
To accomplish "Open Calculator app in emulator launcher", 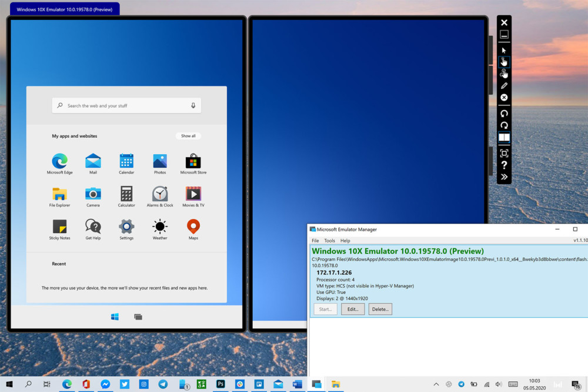I will coord(126,197).
